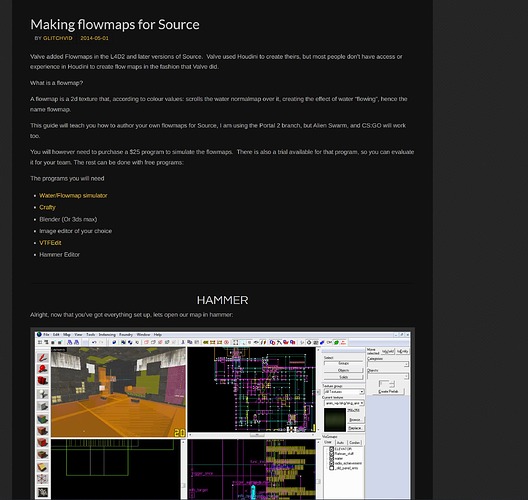The width and height of the screenshot is (528, 500).
Task: Follow the VTFEdit link
Action: point(50,243)
